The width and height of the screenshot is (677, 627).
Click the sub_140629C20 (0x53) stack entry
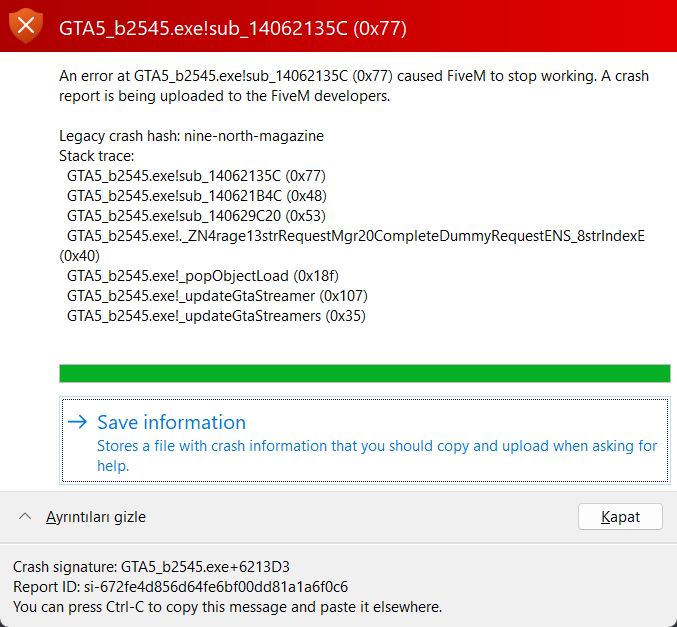point(196,216)
